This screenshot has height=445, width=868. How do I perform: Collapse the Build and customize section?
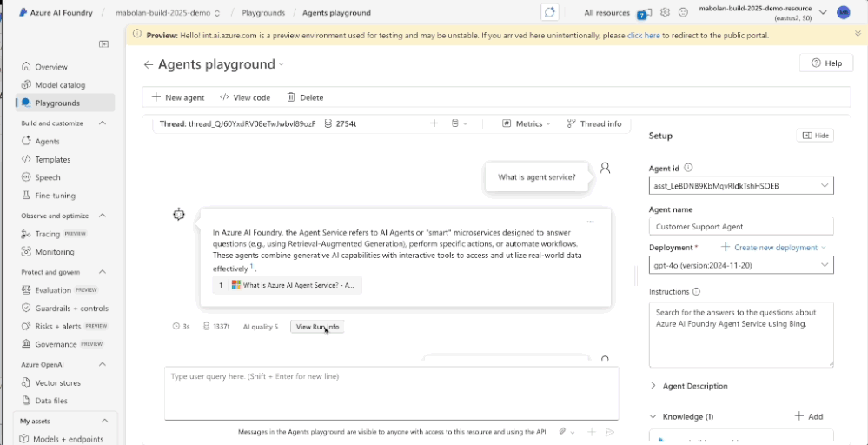[103, 123]
